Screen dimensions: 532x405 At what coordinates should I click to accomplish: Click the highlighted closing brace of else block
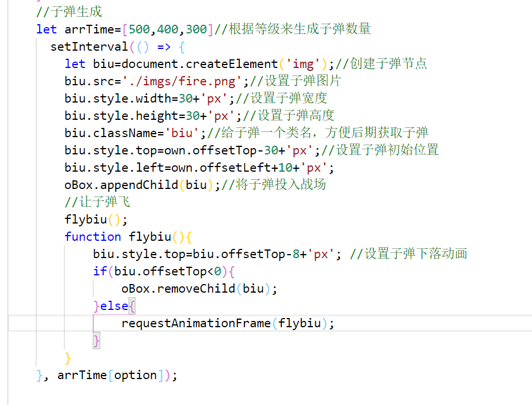click(x=97, y=340)
